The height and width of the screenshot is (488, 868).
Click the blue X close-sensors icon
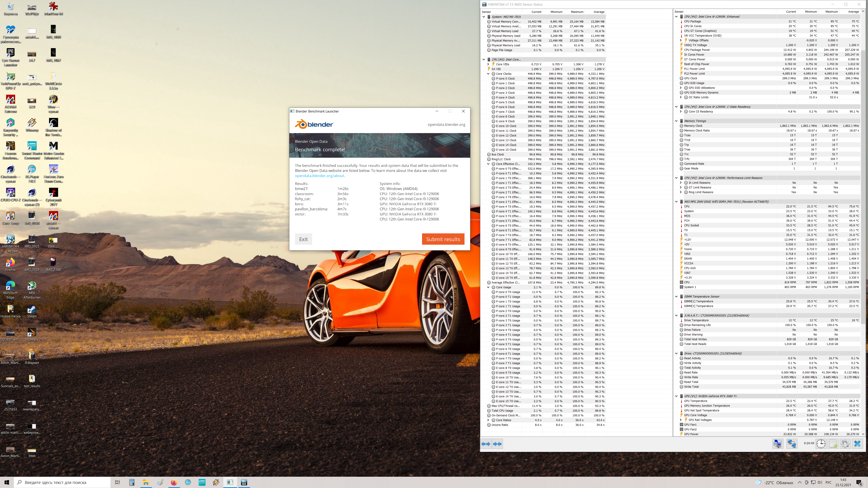(858, 444)
